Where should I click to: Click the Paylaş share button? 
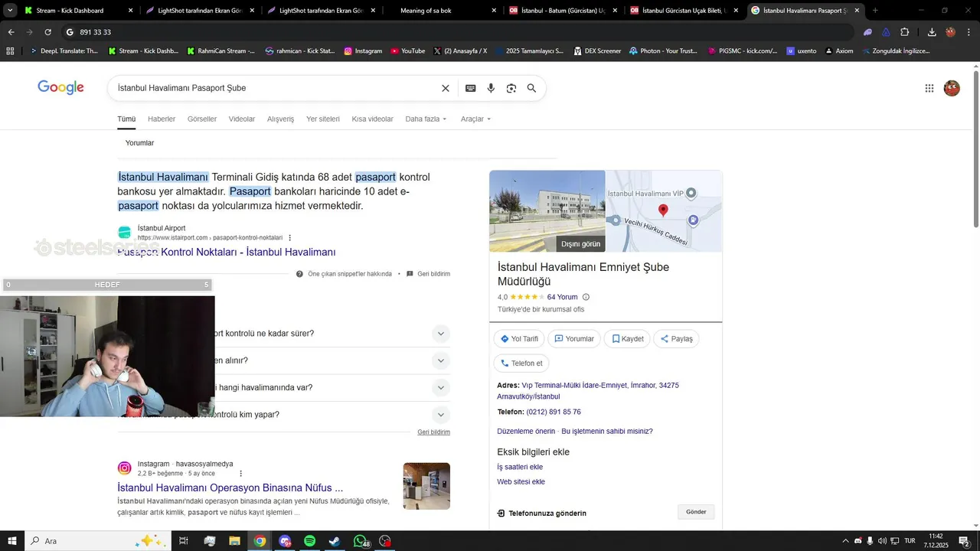[676, 339]
